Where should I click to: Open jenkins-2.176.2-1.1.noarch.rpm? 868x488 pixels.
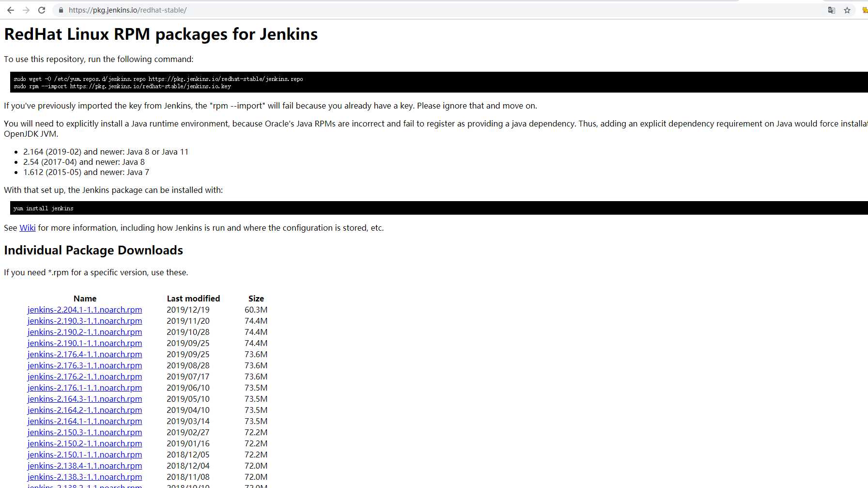(85, 377)
